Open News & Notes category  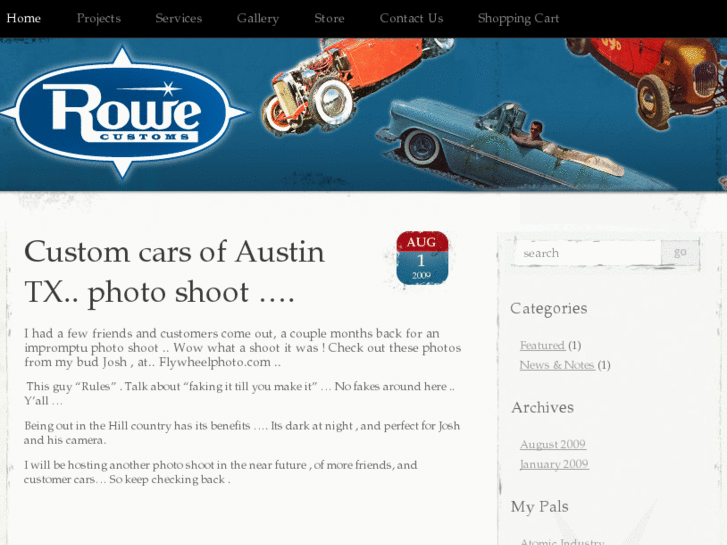click(x=557, y=365)
